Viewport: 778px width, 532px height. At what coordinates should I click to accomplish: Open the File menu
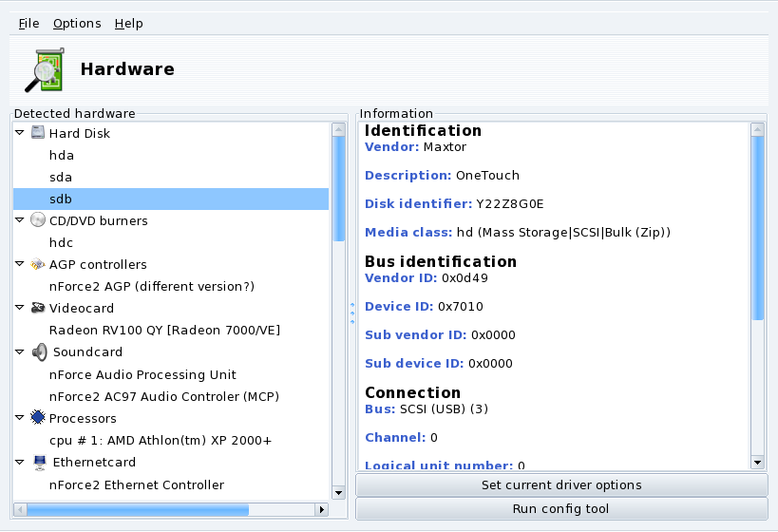(28, 23)
